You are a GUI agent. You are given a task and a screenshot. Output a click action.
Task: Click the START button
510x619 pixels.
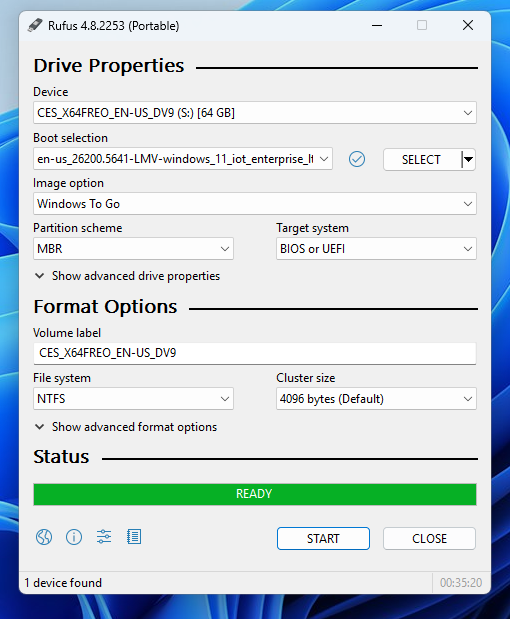323,538
